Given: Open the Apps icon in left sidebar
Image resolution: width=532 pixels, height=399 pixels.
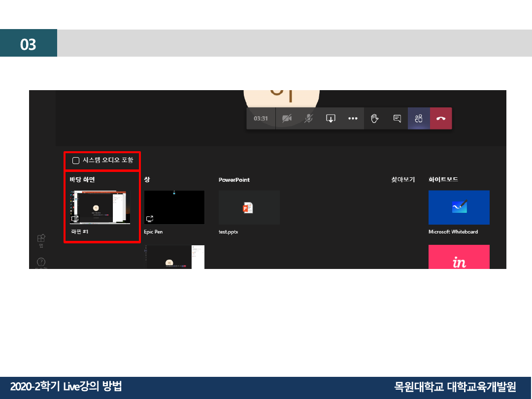Looking at the screenshot, I should point(41,238).
